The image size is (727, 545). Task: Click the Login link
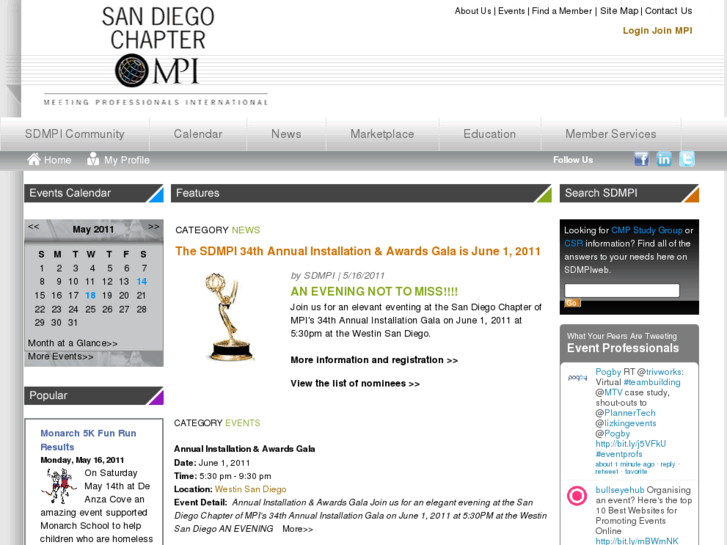(x=636, y=31)
